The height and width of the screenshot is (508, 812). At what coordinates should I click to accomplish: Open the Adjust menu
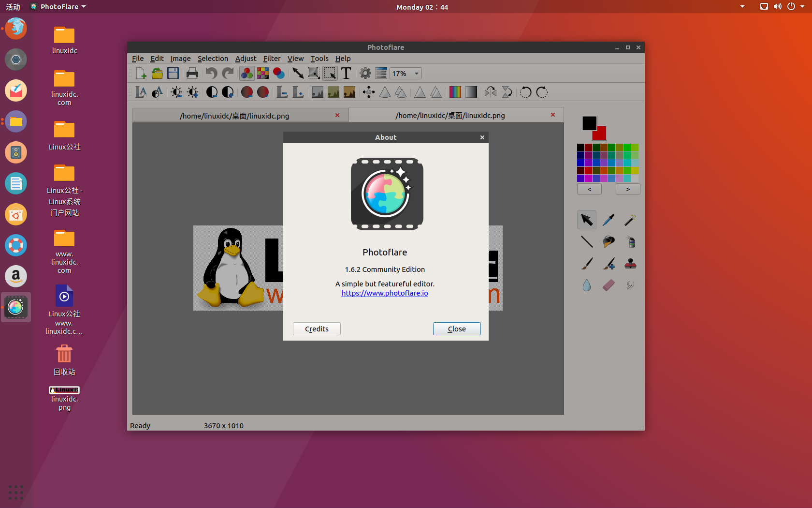point(246,59)
